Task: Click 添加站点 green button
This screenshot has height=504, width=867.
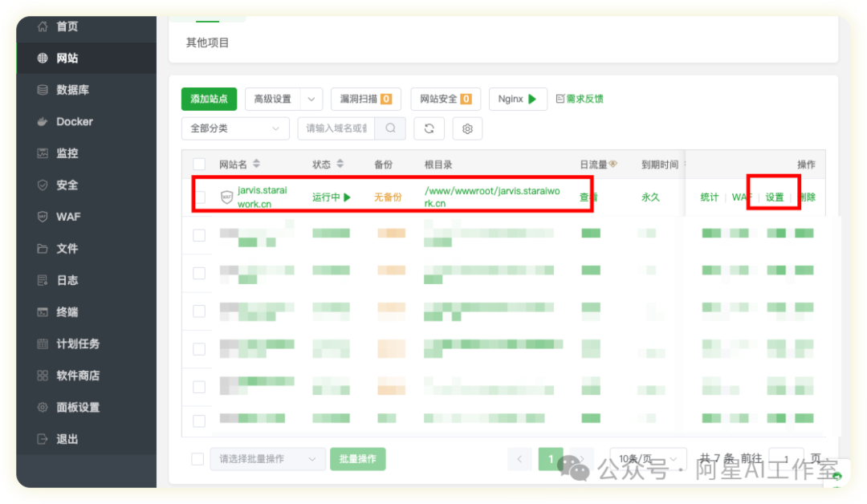Action: (x=209, y=99)
